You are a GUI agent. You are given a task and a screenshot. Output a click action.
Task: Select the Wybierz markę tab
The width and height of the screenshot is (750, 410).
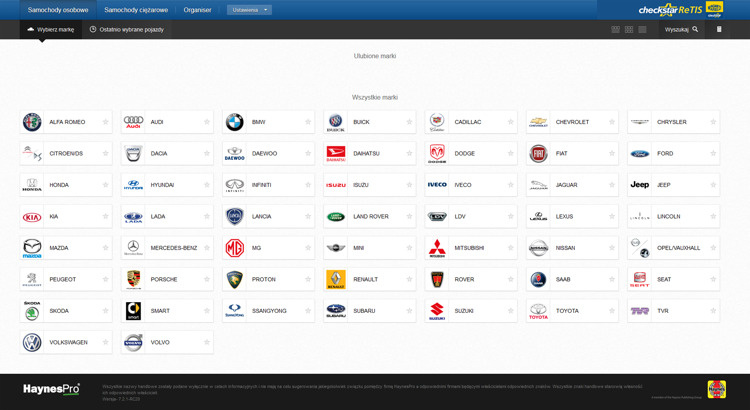point(51,29)
